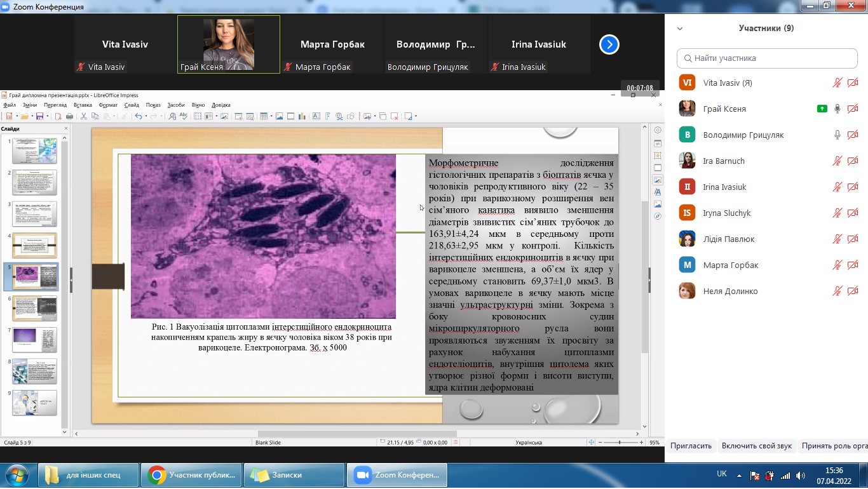Click the Save icon in Impress toolbar
868x489 pixels.
click(x=39, y=116)
